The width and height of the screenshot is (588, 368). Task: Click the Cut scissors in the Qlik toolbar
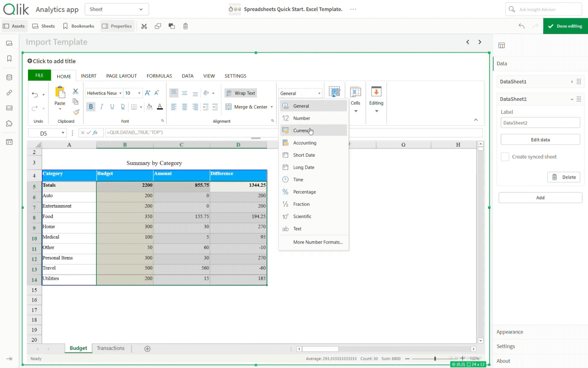tap(144, 26)
